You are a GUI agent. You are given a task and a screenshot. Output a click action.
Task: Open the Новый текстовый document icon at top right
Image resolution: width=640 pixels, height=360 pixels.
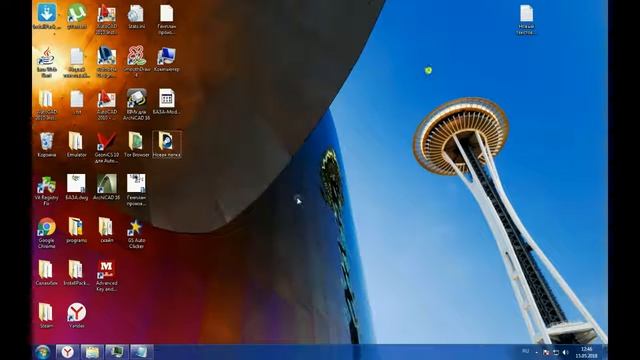[526, 19]
